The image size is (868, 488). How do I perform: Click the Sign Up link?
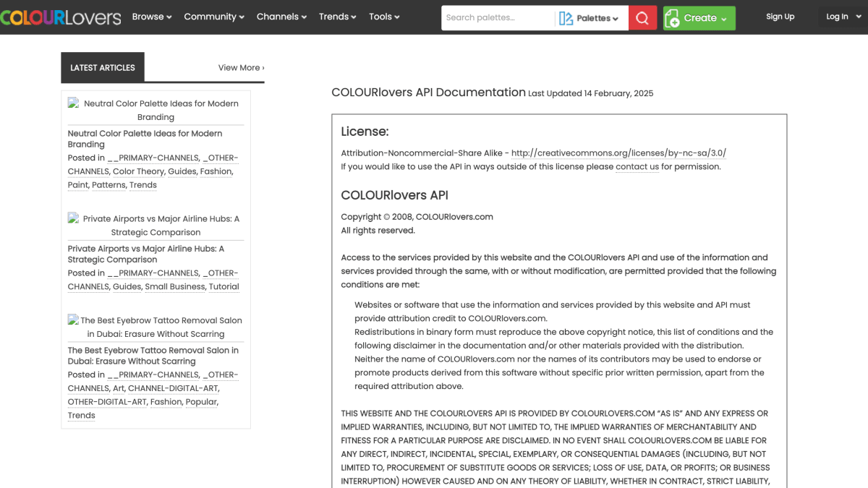[x=780, y=17]
